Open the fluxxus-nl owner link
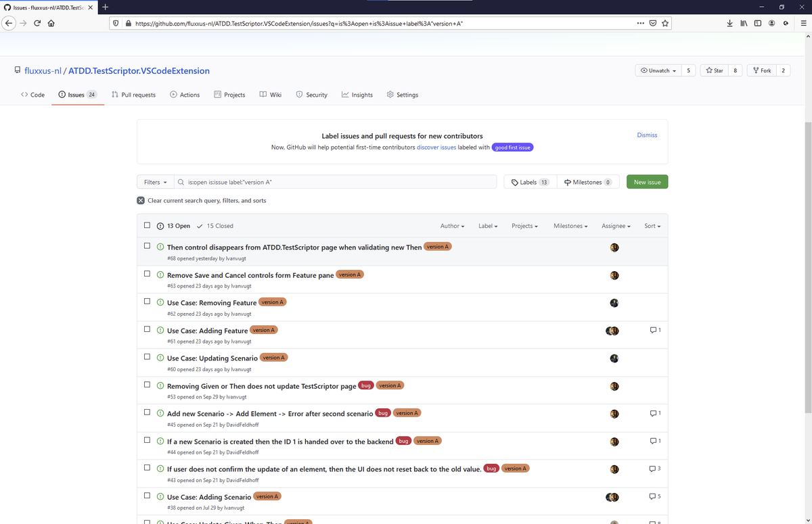Screen dimensions: 812x524 (42, 70)
